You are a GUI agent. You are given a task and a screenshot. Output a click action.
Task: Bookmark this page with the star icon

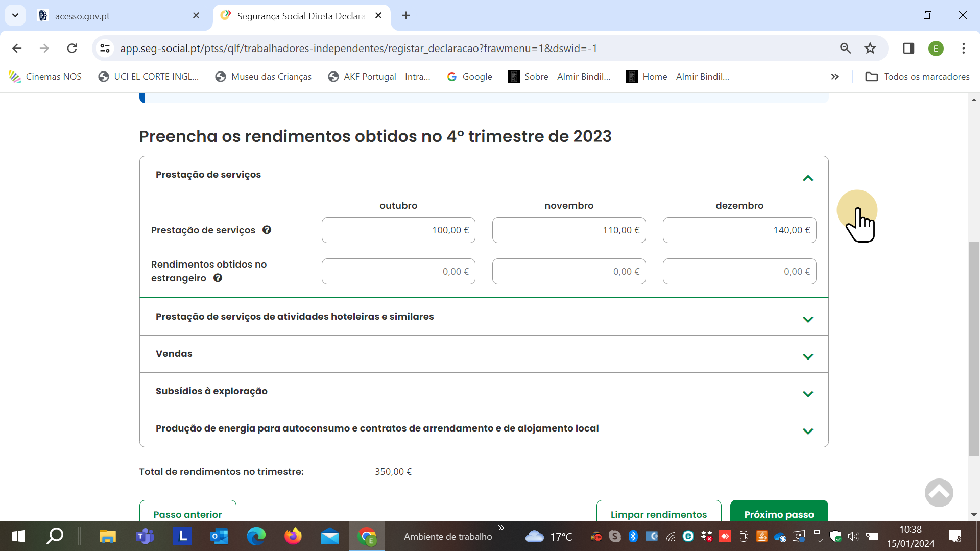click(x=870, y=48)
